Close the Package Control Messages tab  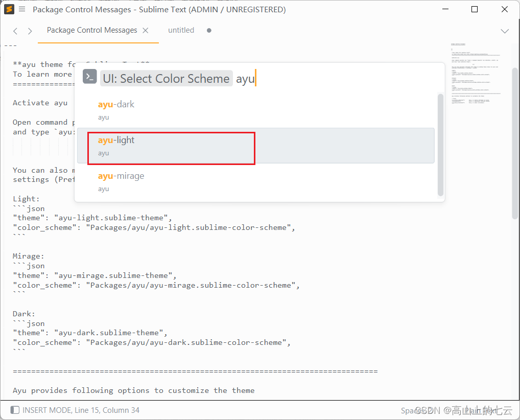[145, 31]
